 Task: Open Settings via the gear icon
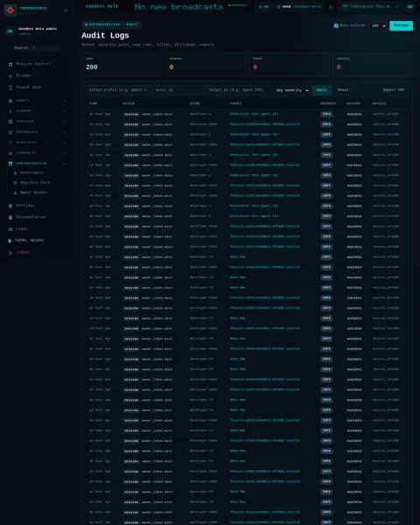click(10, 206)
